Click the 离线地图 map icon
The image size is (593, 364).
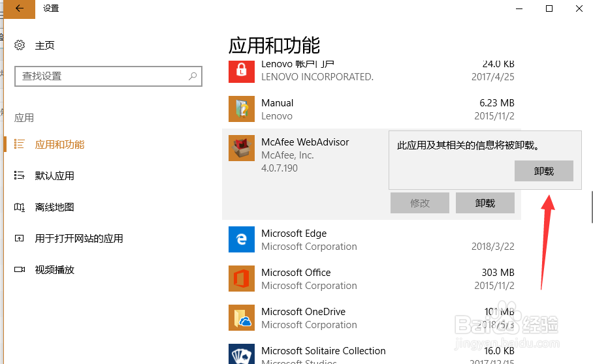(x=20, y=207)
